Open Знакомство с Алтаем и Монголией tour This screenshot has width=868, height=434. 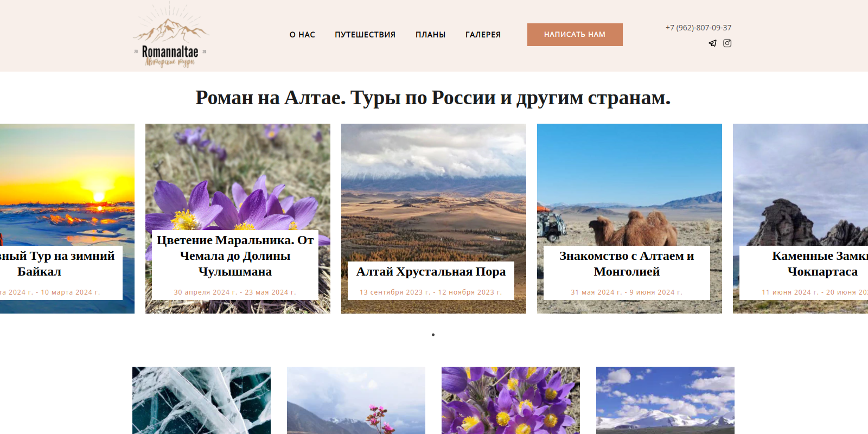click(629, 219)
